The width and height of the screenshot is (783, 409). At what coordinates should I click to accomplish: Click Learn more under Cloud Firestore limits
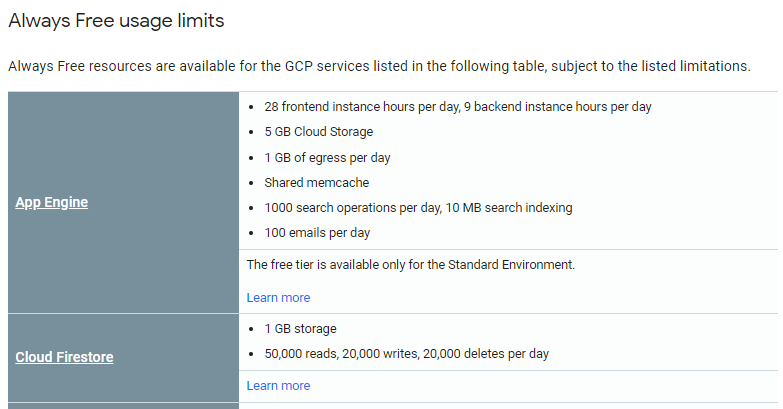pos(278,386)
